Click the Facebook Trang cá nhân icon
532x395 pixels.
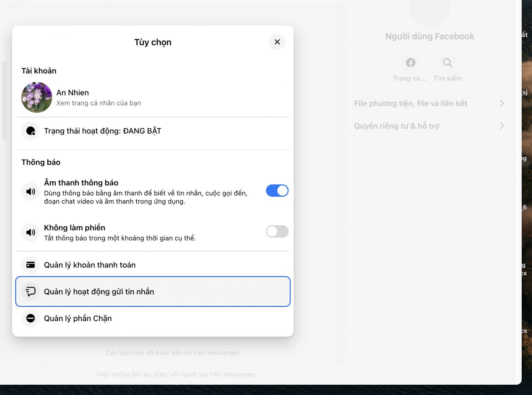(411, 63)
